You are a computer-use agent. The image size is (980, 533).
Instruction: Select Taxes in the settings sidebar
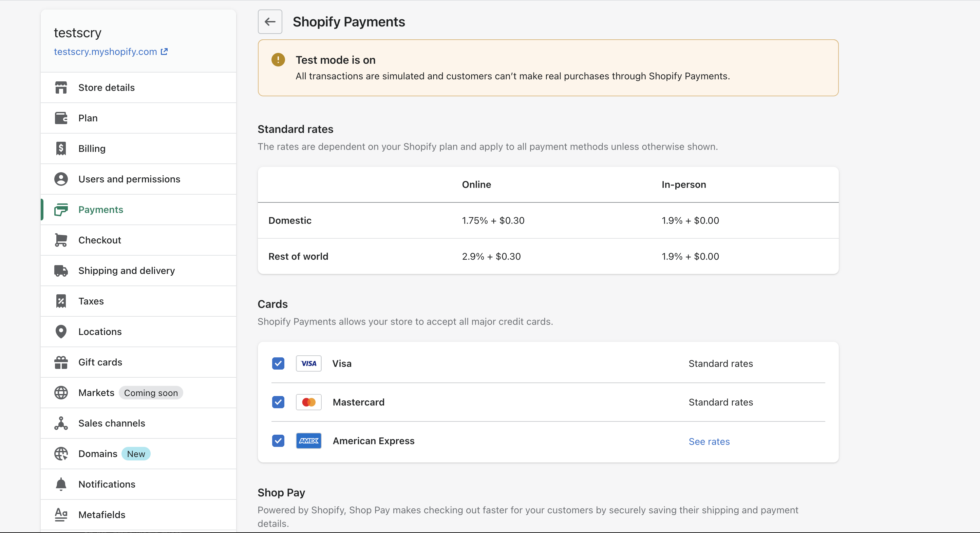click(x=91, y=301)
